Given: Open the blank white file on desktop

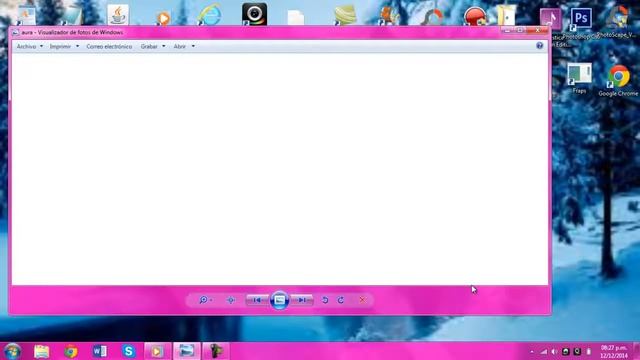Looking at the screenshot, I should (x=296, y=18).
